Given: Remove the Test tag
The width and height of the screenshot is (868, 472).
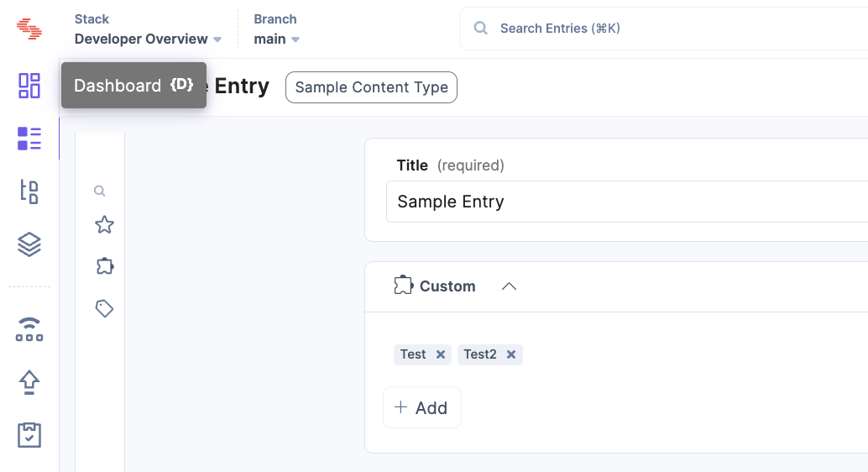Looking at the screenshot, I should [x=441, y=354].
